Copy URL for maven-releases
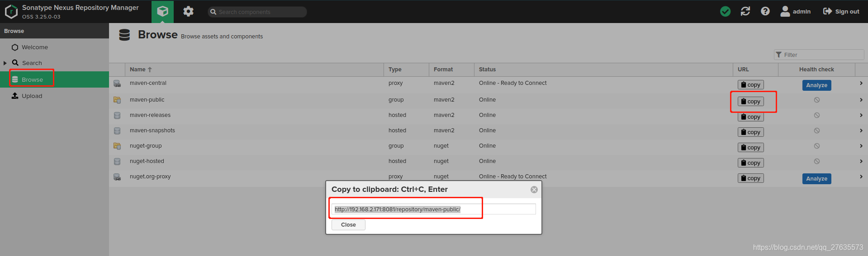 [751, 117]
